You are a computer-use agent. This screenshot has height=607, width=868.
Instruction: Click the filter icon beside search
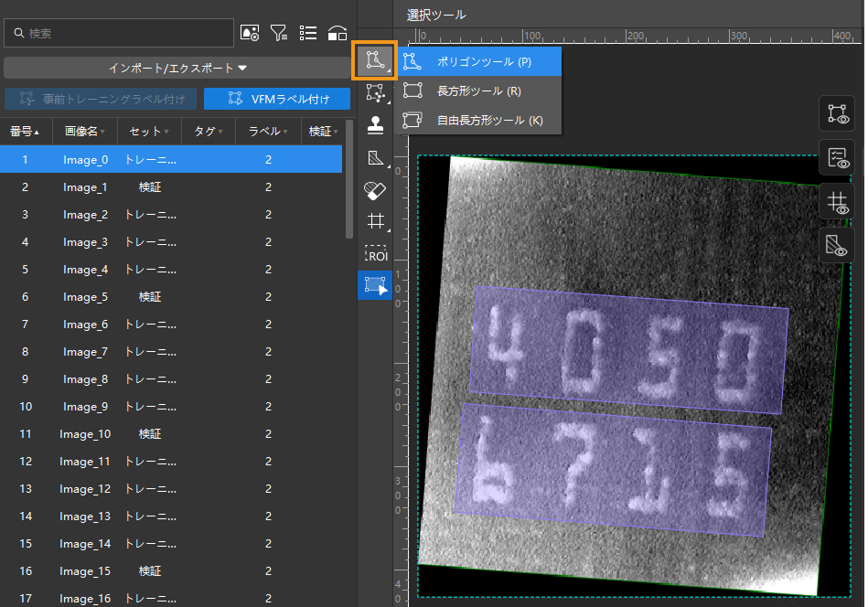pyautogui.click(x=279, y=33)
